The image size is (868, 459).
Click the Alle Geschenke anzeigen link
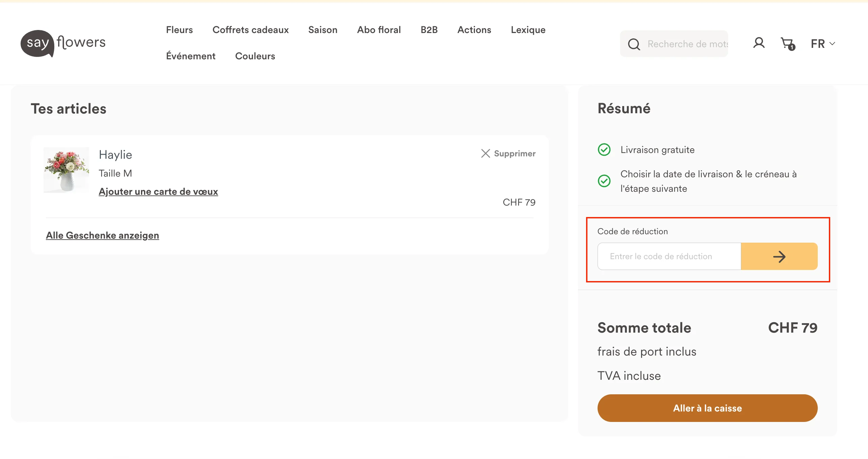(103, 235)
